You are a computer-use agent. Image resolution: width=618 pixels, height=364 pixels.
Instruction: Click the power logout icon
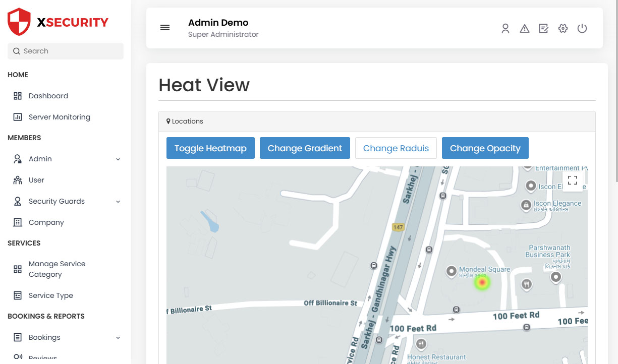click(x=582, y=28)
